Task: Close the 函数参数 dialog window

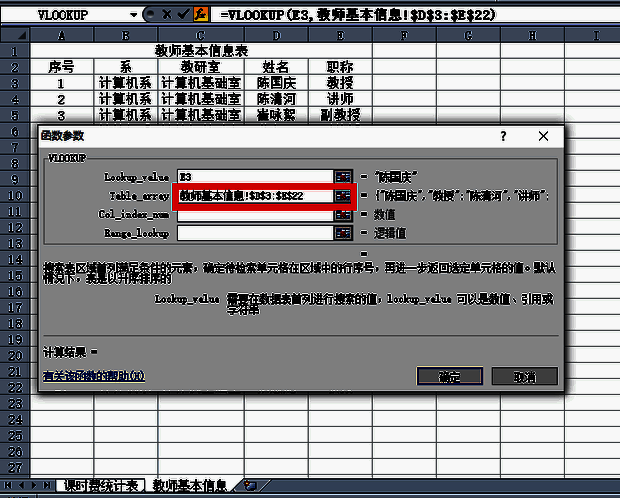Action: (543, 136)
